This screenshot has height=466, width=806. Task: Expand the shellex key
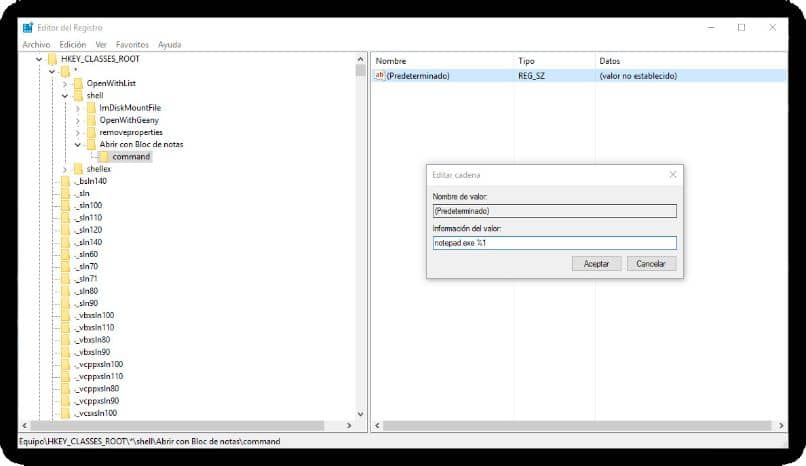click(65, 169)
